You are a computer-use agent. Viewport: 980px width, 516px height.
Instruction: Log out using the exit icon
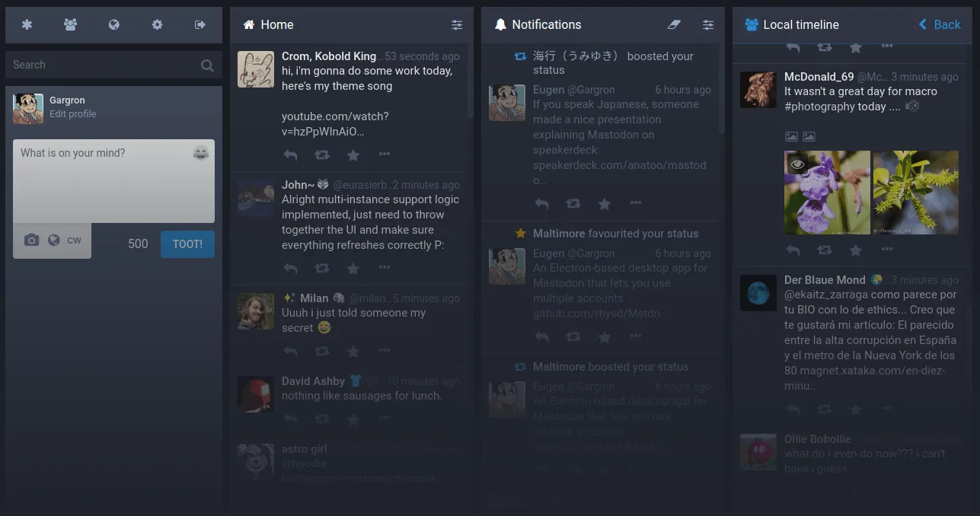click(x=200, y=24)
